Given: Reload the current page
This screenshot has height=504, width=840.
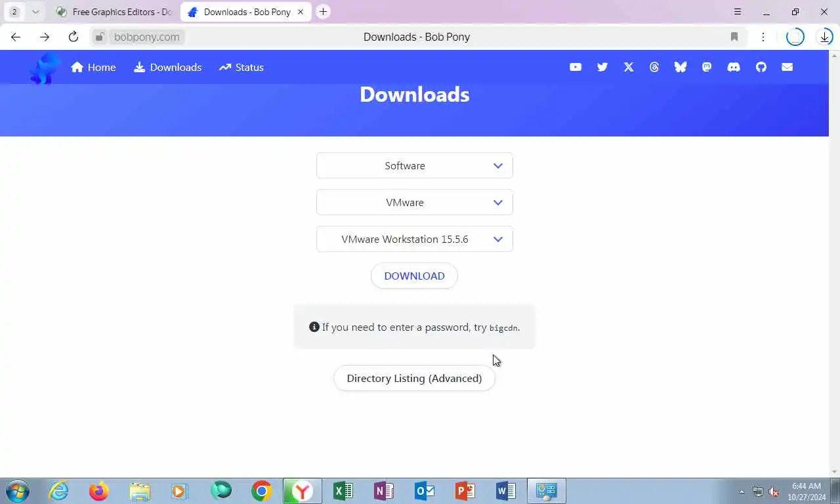Looking at the screenshot, I should (73, 37).
